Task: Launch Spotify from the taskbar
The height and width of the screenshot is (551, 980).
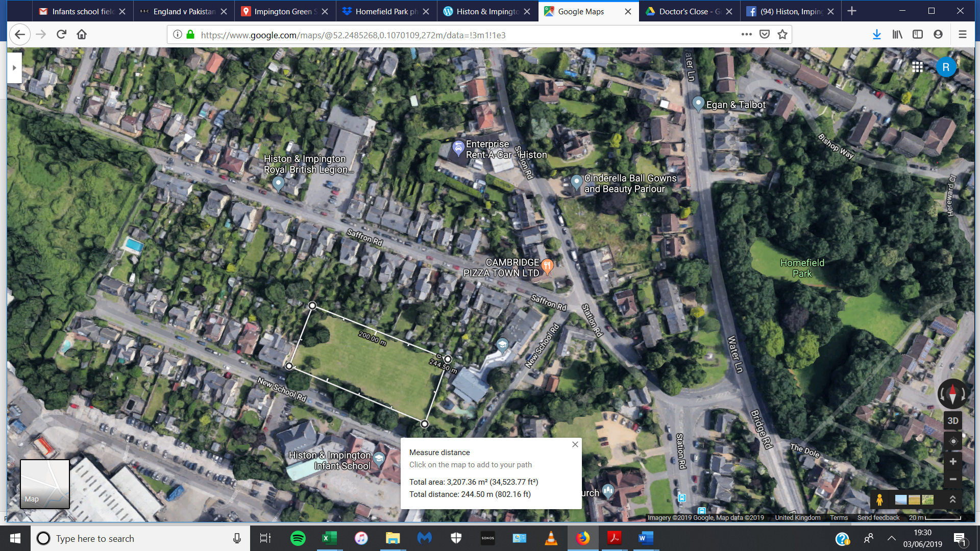Action: click(x=298, y=538)
